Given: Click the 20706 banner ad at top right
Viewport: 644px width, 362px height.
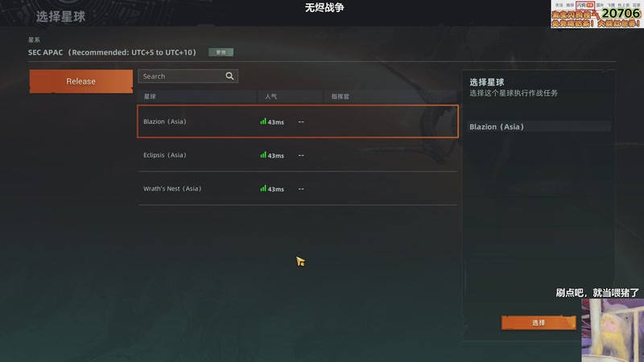Looking at the screenshot, I should [597, 14].
